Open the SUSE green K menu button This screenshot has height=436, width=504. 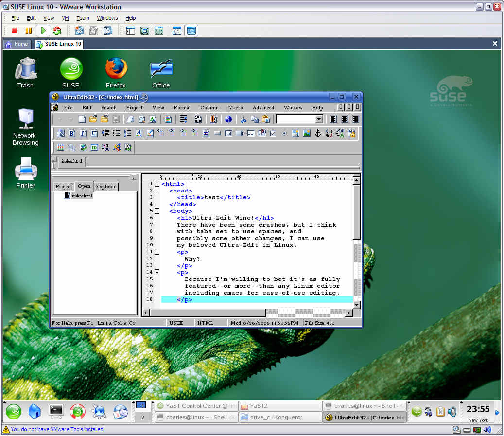tap(14, 412)
